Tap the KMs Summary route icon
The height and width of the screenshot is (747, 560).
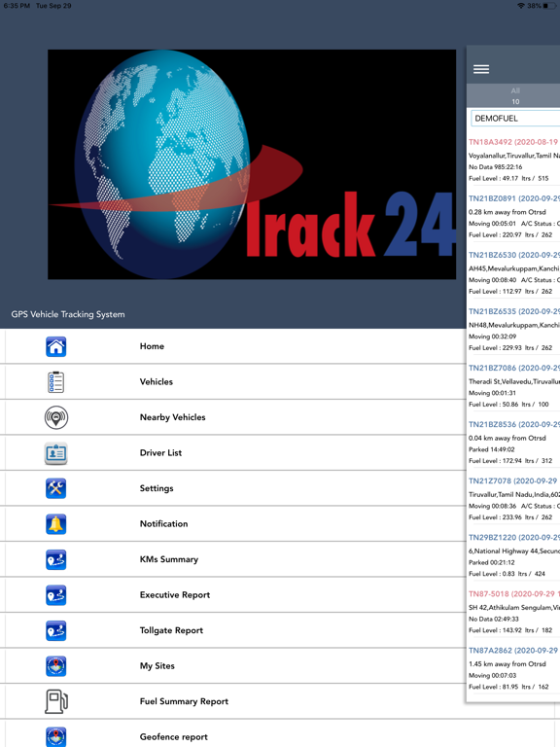[55, 560]
